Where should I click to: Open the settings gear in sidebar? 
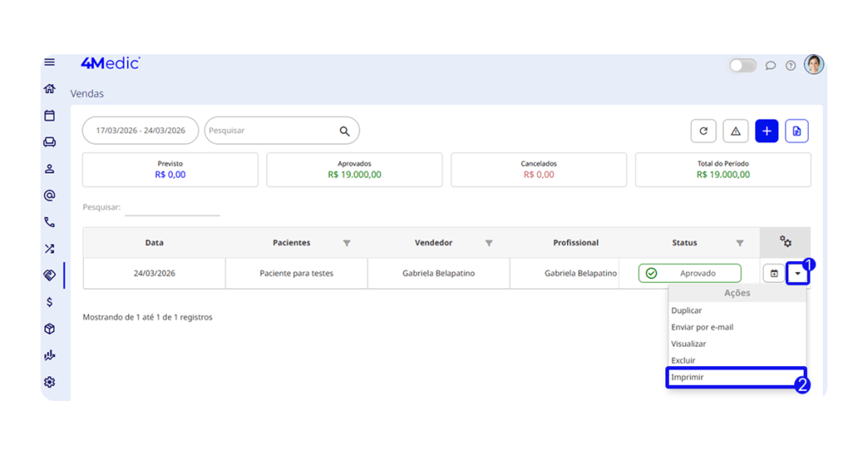[49, 382]
